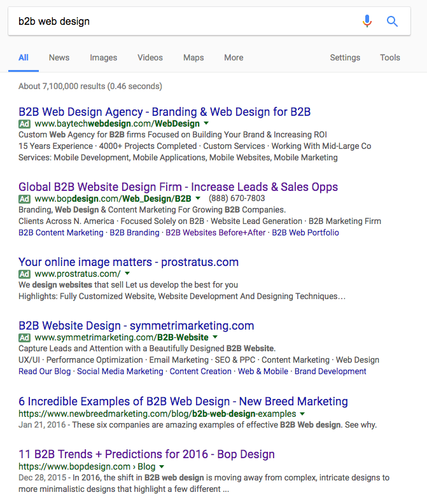This screenshot has width=427, height=504.
Task: Expand dropdown arrow next to baytechwebdesign.com URL
Action: pos(206,123)
